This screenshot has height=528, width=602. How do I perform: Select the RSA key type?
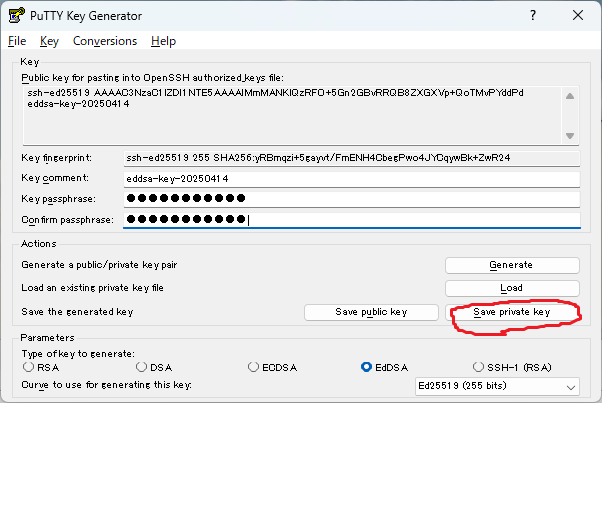tap(41, 367)
